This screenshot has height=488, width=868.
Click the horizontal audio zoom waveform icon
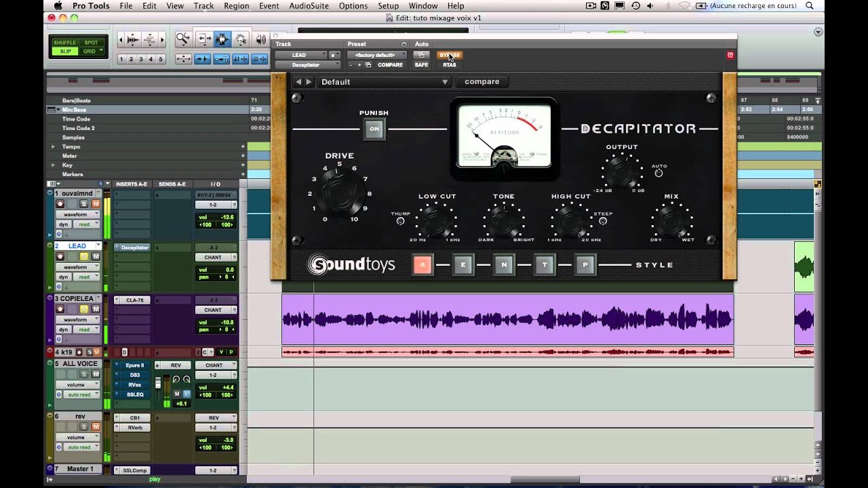(x=133, y=39)
